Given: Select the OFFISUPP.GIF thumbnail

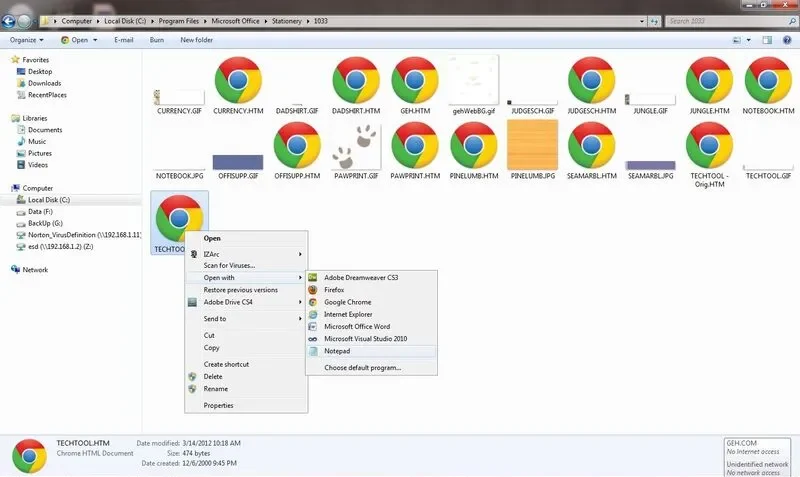Looking at the screenshot, I should [238, 162].
